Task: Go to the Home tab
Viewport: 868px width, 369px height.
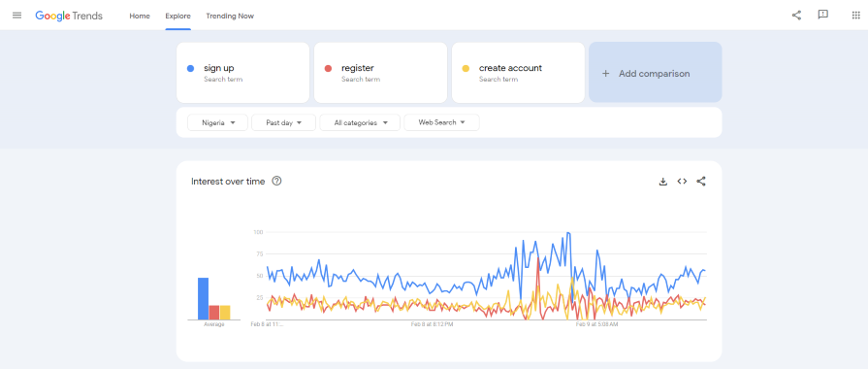Action: tap(140, 17)
